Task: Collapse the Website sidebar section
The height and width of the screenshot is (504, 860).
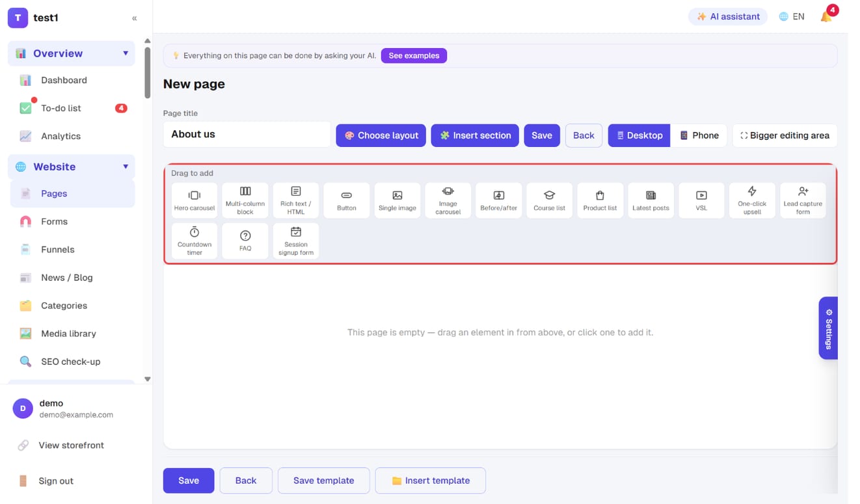Action: pyautogui.click(x=72, y=166)
